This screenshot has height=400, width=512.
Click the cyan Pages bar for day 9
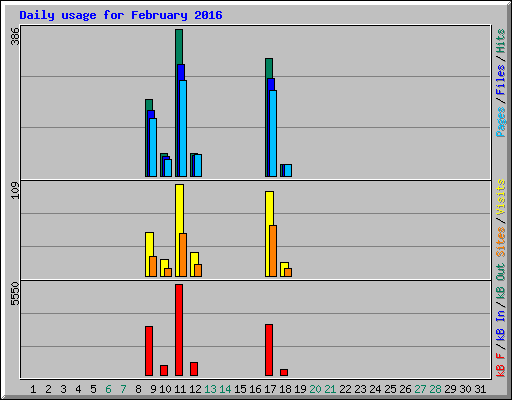tap(153, 147)
